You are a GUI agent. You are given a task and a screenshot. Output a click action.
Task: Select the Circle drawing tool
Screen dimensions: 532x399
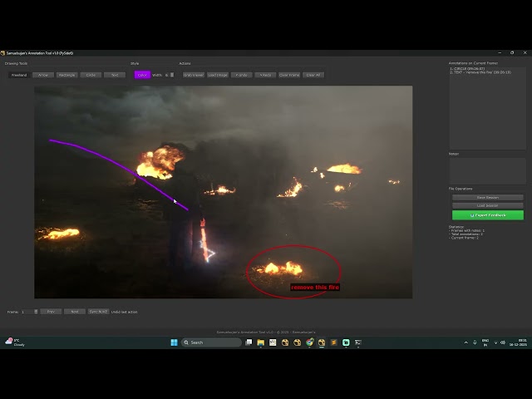(91, 75)
